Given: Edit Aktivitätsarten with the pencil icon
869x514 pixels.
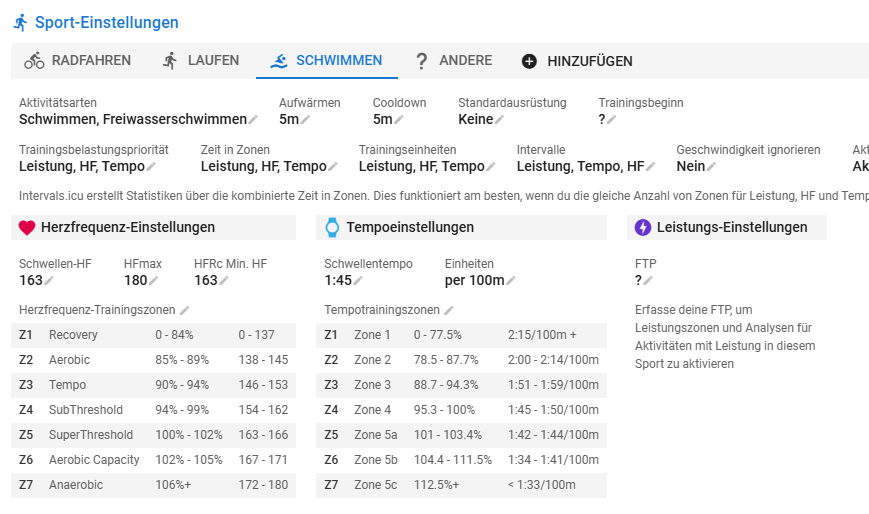Looking at the screenshot, I should click(x=253, y=120).
